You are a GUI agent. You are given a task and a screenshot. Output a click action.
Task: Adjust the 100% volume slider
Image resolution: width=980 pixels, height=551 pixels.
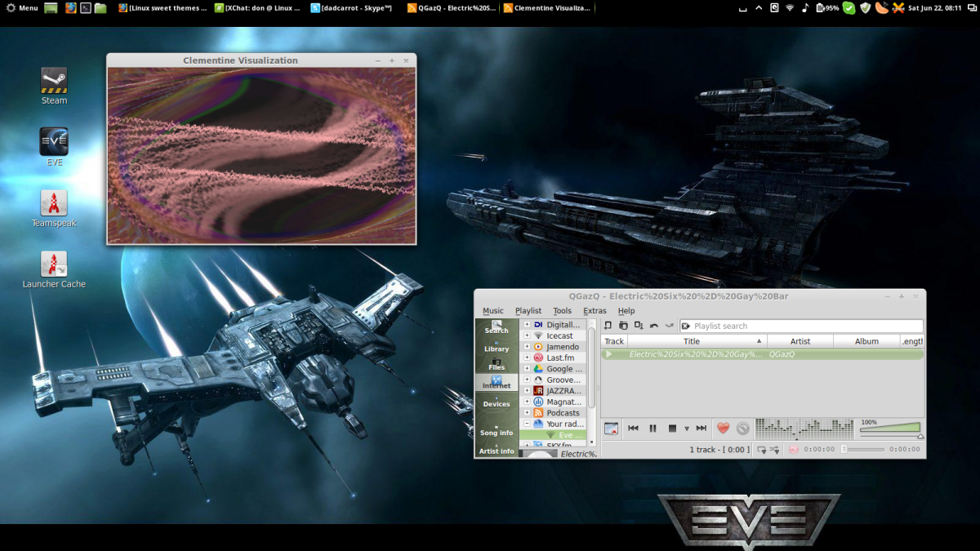pos(890,429)
